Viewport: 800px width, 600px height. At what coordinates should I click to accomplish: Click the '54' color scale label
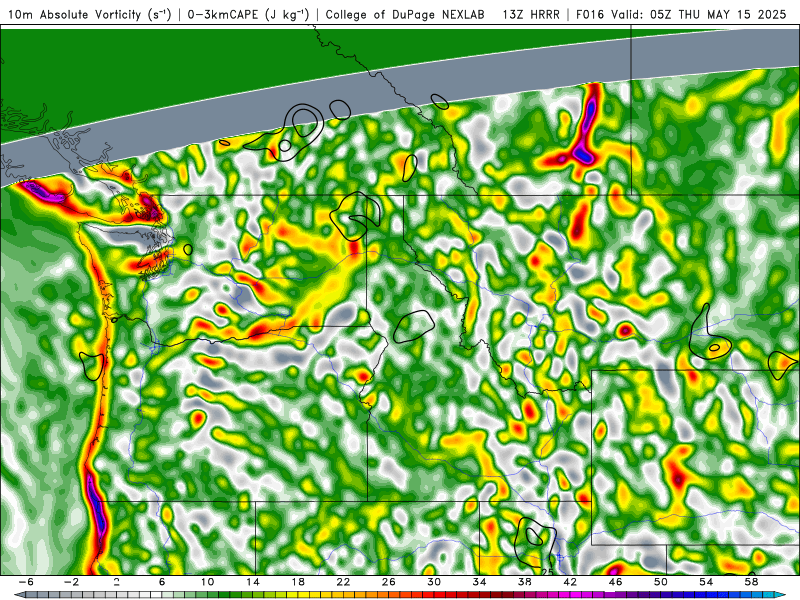click(x=706, y=582)
